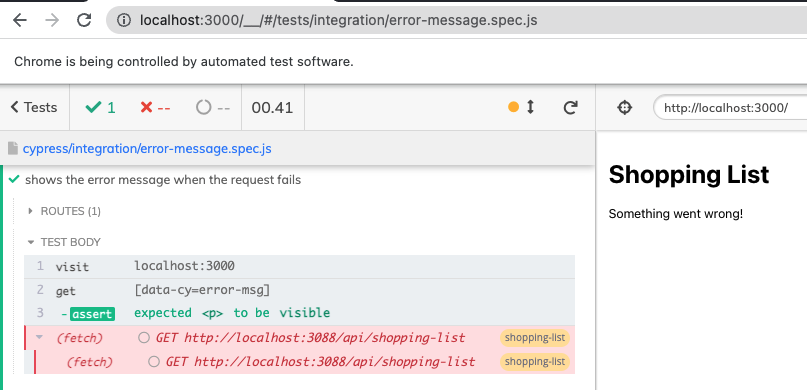Click the circle icon on first fetch row
Screen dimensions: 807x390
(144, 338)
